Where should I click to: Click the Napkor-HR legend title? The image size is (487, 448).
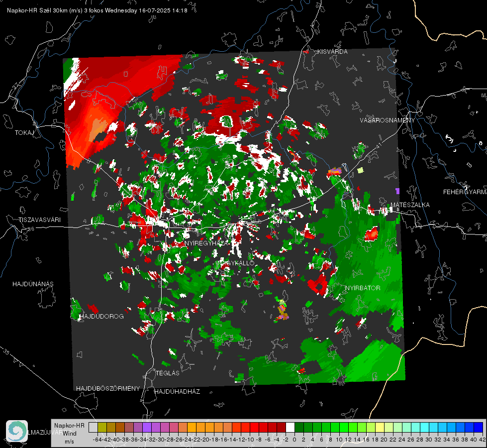coord(69,425)
